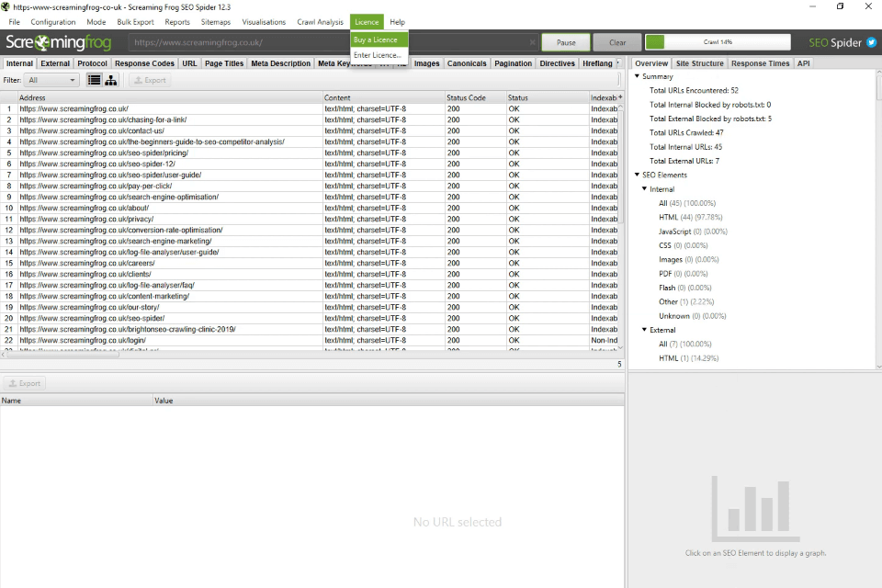Open the Sitemaps menu

pyautogui.click(x=215, y=22)
